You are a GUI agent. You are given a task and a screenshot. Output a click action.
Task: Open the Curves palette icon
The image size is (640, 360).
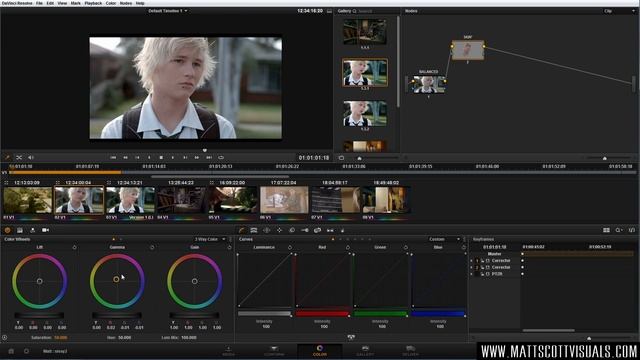[x=242, y=230]
